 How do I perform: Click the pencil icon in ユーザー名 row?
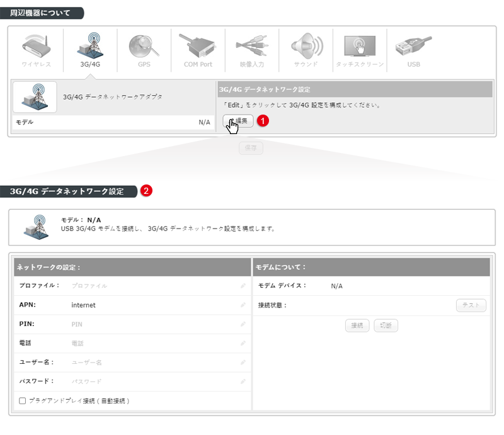pyautogui.click(x=243, y=363)
